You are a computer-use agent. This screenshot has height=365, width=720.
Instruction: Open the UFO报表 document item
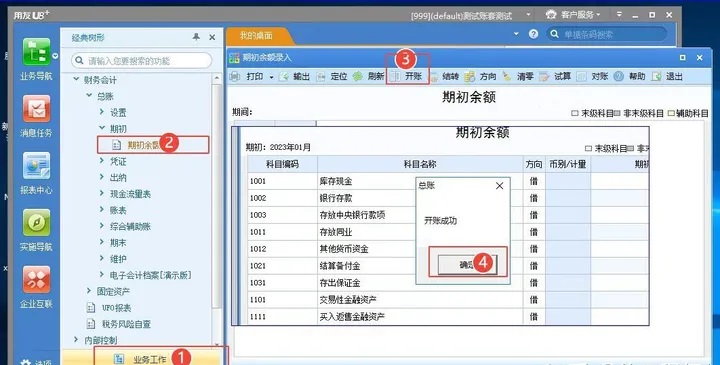point(110,308)
